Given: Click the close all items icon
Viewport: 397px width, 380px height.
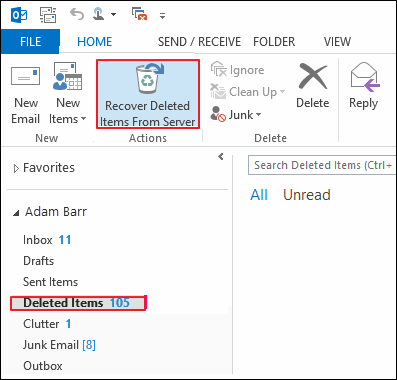Looking at the screenshot, I should (139, 14).
